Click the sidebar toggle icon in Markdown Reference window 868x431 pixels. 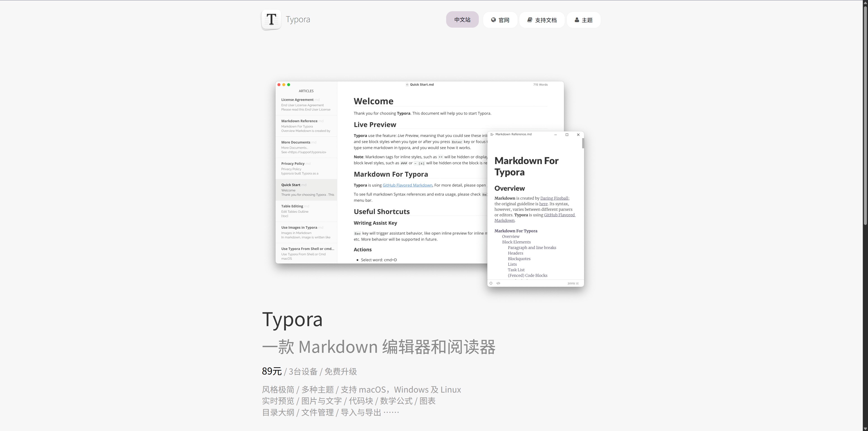coord(492,134)
